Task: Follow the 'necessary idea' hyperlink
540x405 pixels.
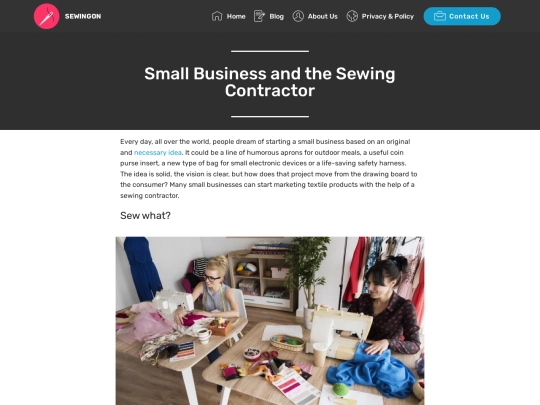Action: [x=158, y=153]
